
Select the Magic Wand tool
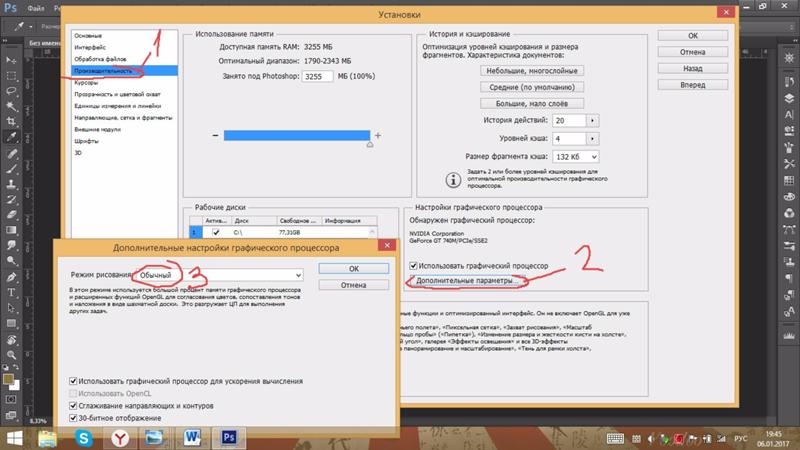11,107
